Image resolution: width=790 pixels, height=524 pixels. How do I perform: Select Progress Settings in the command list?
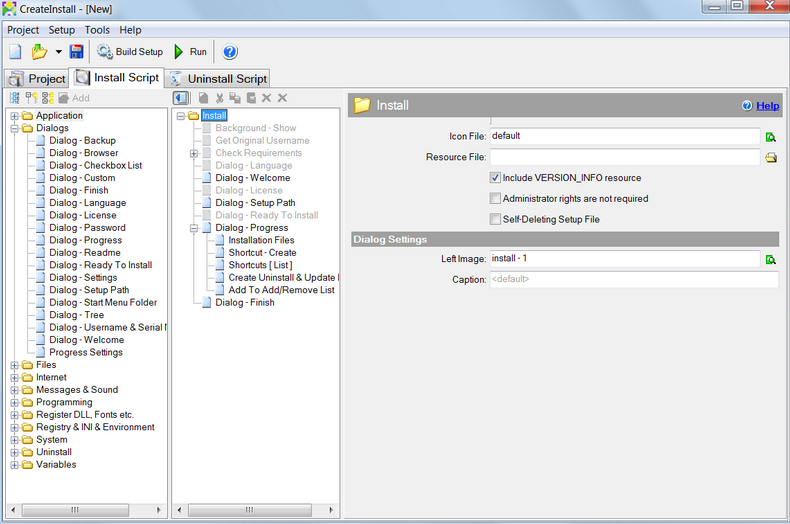click(x=86, y=352)
